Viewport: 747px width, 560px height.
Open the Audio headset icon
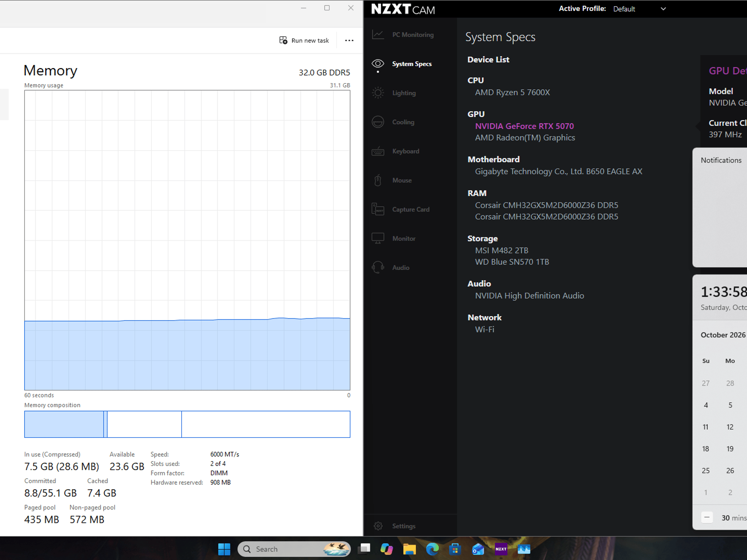pos(378,267)
